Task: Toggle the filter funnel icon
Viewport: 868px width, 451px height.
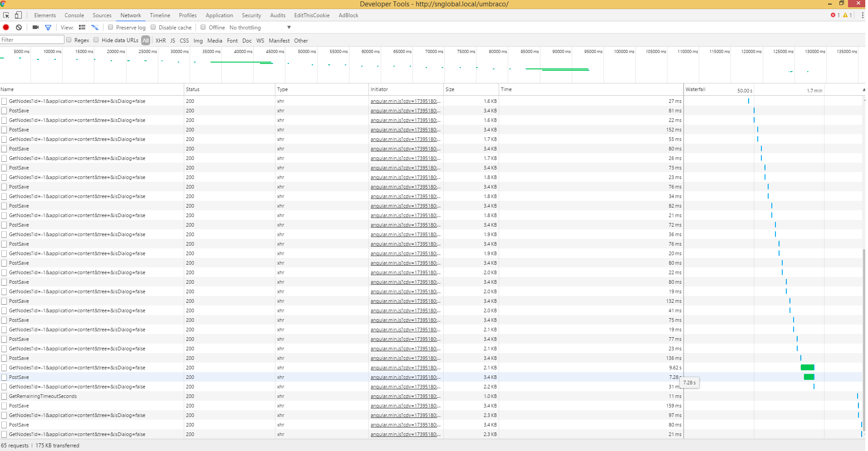Action: point(48,28)
